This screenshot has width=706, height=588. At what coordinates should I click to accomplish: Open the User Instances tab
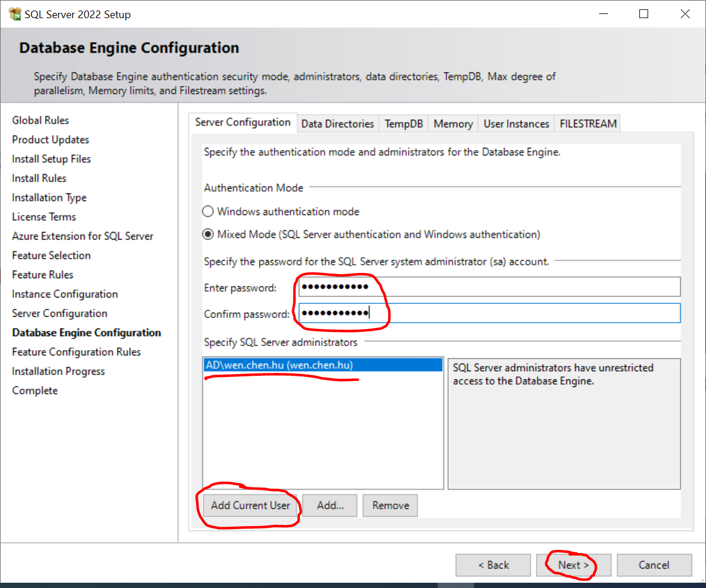[517, 124]
